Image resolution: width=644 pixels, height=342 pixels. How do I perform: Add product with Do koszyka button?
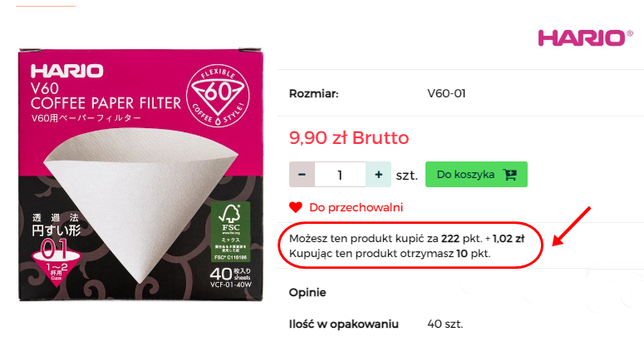(x=476, y=174)
